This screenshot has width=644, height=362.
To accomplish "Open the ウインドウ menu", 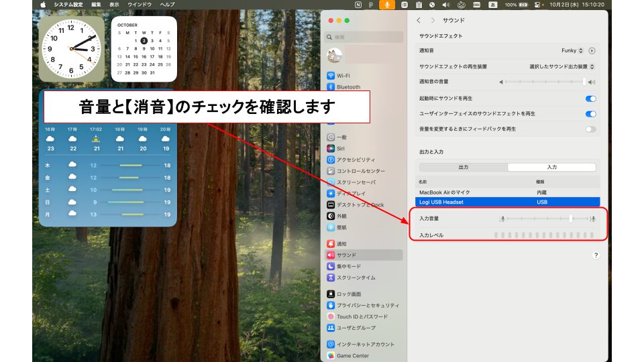I will click(140, 4).
